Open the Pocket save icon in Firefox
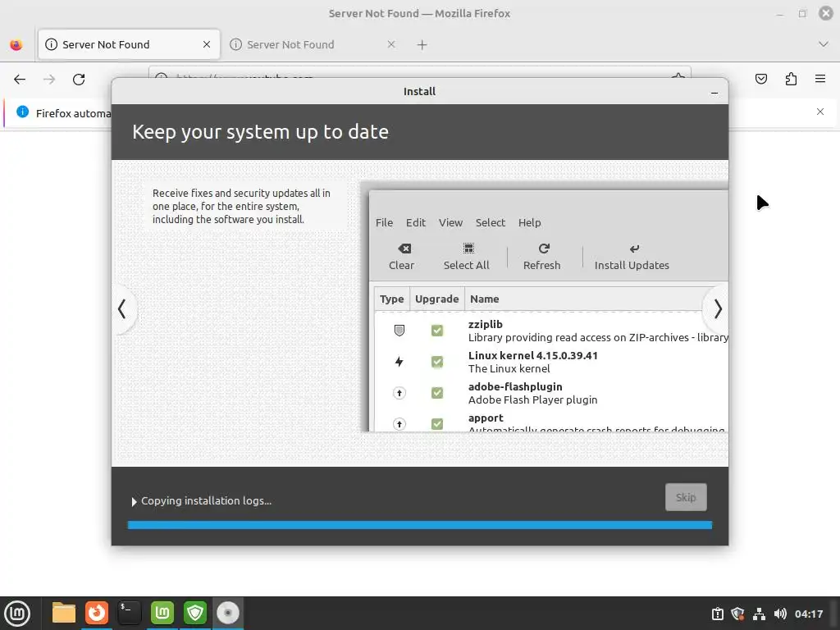Screen dimensions: 840x630 pos(760,80)
